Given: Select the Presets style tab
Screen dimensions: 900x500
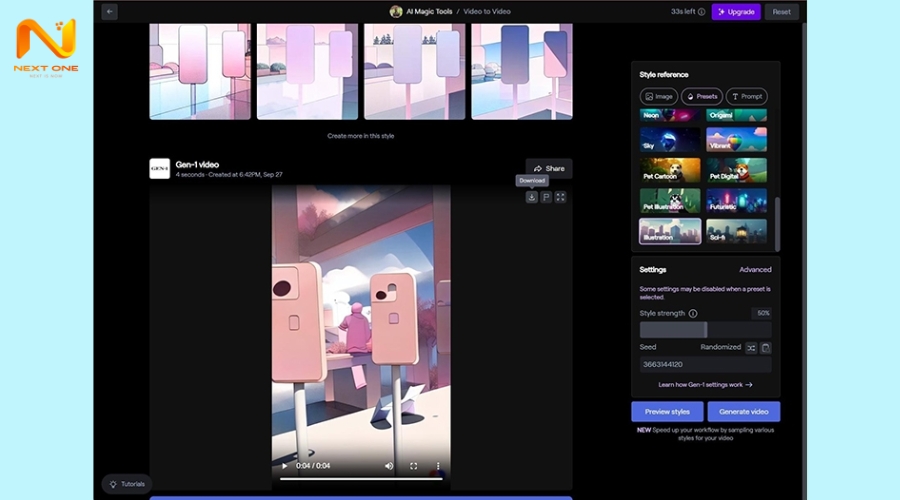Looking at the screenshot, I should point(701,96).
